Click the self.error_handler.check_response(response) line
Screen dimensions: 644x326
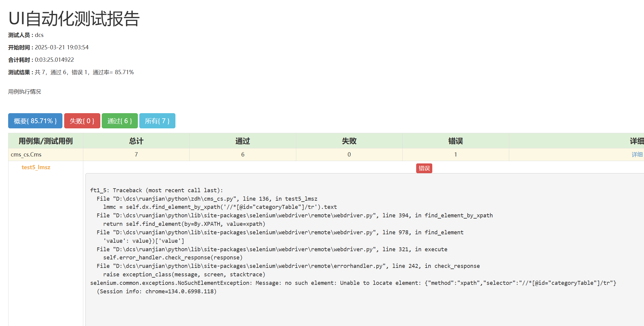point(173,258)
